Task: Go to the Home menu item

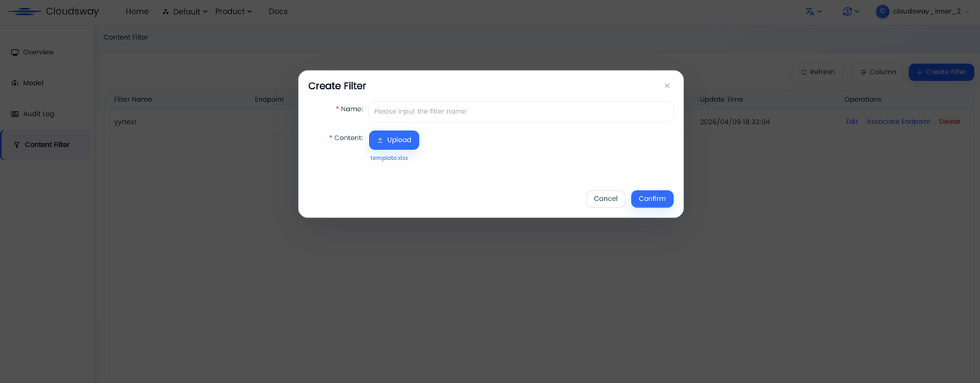Action: click(137, 11)
